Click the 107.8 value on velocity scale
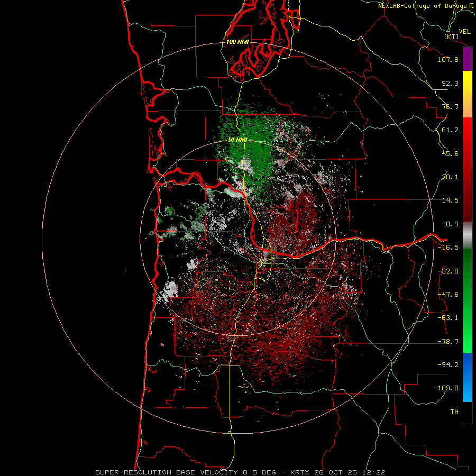The height and width of the screenshot is (476, 476). pyautogui.click(x=448, y=59)
